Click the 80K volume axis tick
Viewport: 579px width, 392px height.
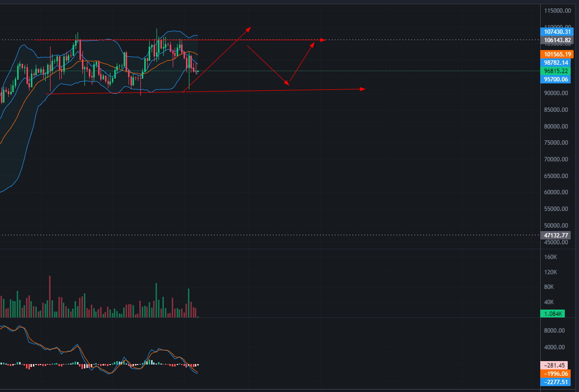point(549,287)
